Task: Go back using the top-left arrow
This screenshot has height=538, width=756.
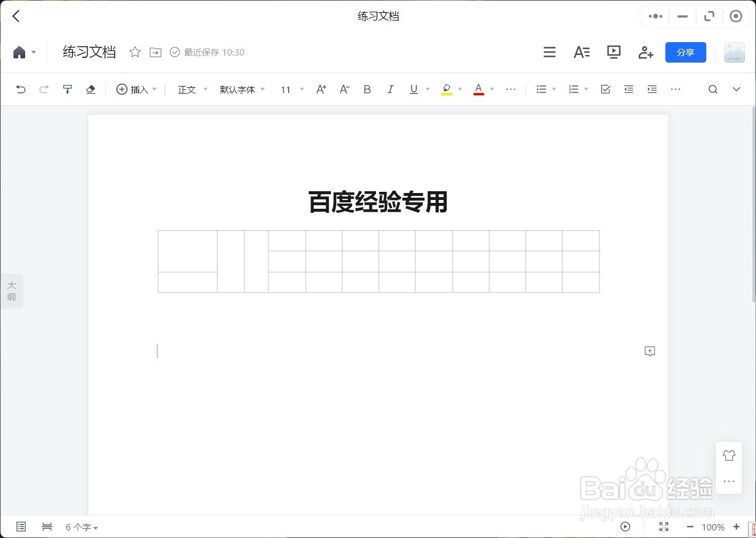Action: 16,16
